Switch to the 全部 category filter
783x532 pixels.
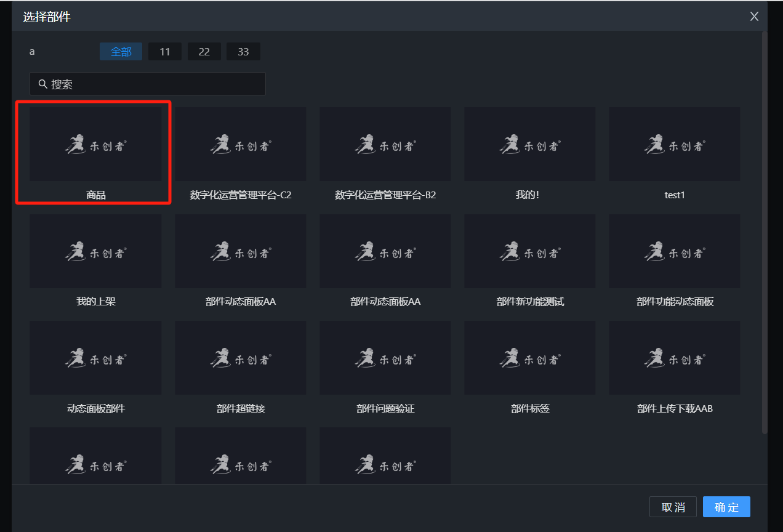[121, 52]
